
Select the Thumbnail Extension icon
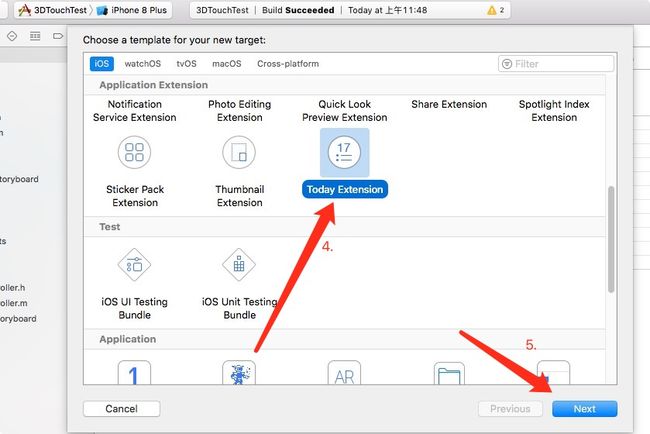[239, 152]
